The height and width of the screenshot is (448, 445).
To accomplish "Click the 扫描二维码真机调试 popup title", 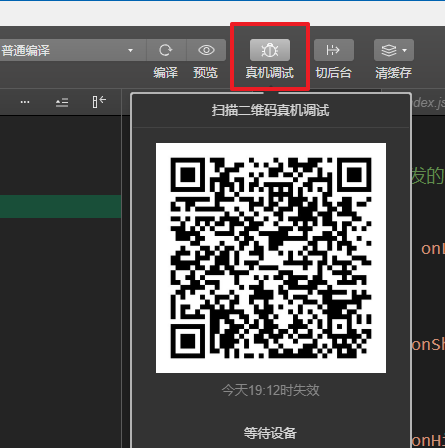I will click(x=271, y=110).
